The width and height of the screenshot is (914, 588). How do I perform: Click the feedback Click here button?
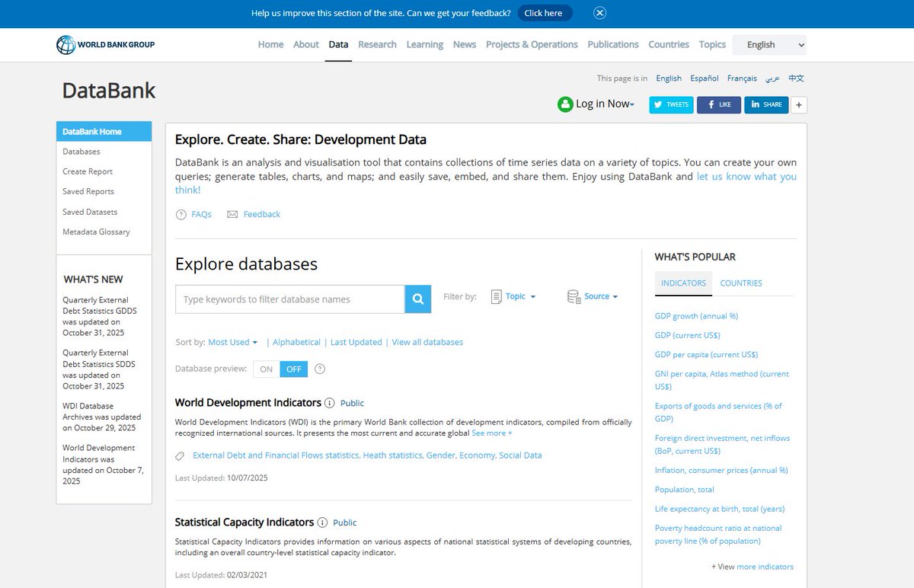[544, 13]
